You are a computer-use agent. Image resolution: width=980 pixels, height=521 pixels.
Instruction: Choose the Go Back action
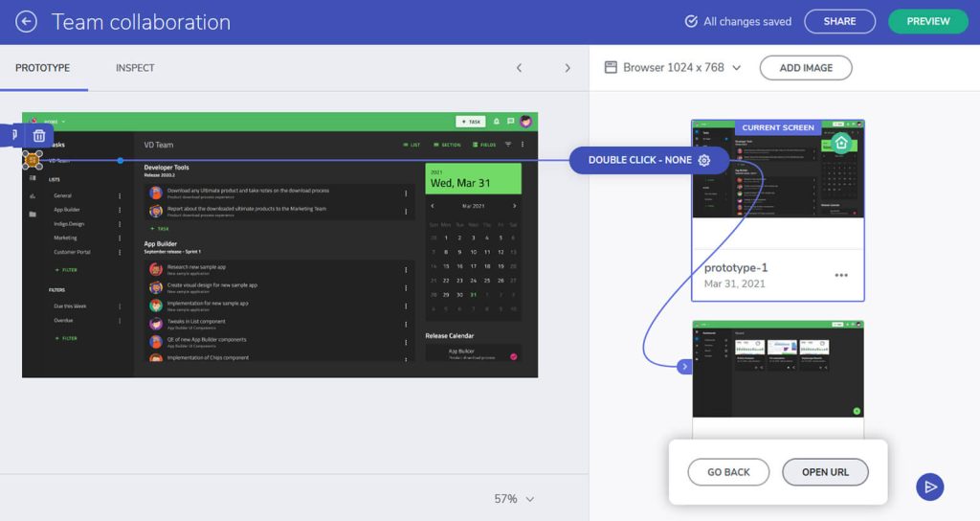click(728, 472)
